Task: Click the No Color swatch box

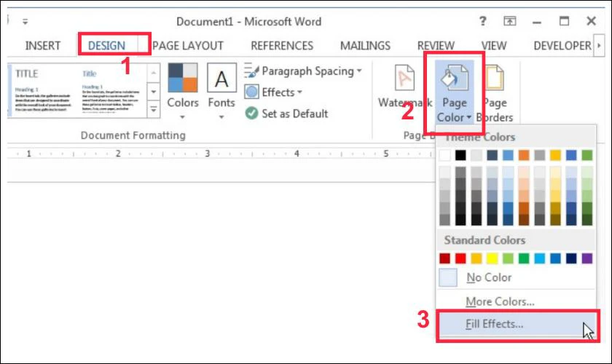Action: [x=448, y=278]
